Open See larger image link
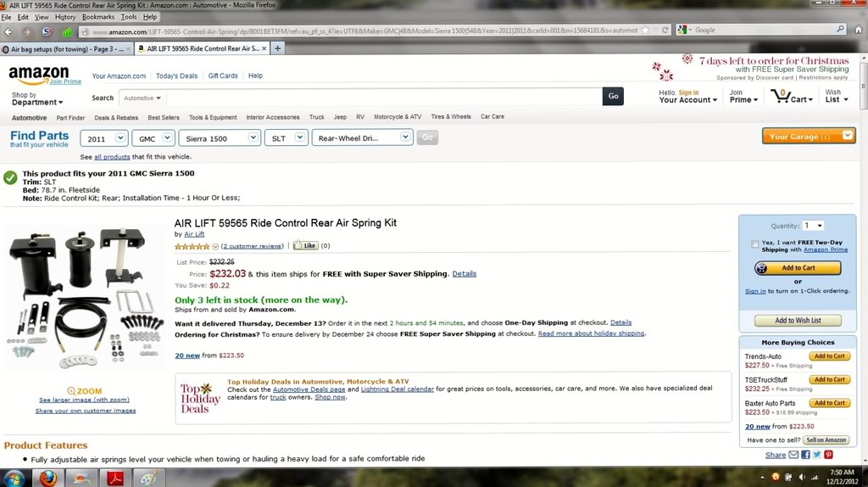Viewport: 868px width, 487px height. point(84,400)
